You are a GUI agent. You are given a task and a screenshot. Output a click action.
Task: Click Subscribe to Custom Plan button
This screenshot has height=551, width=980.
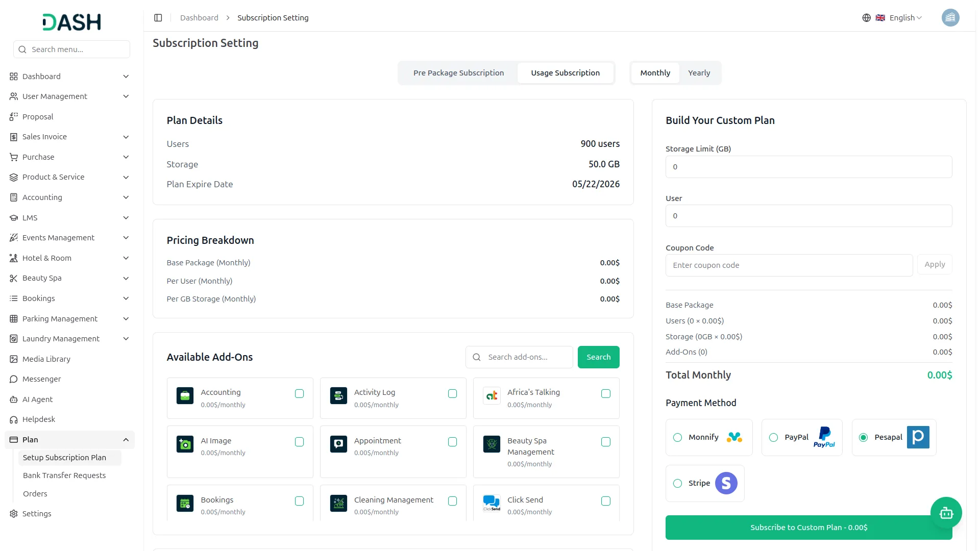(x=808, y=528)
